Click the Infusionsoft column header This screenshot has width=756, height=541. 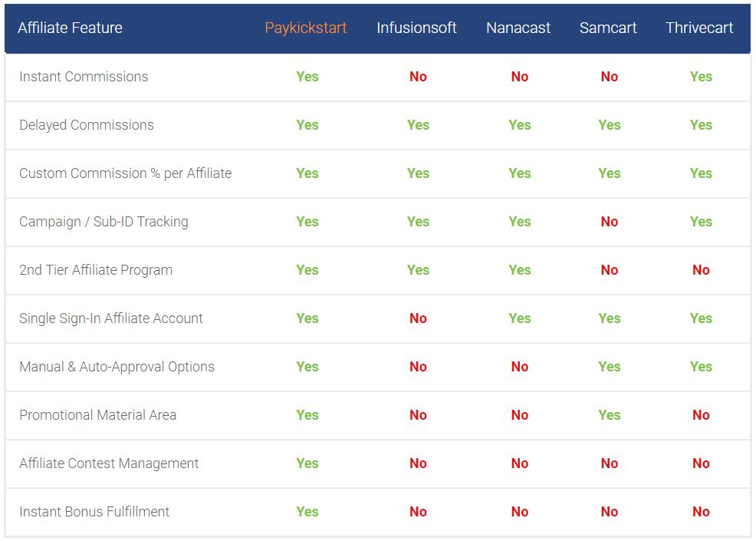coord(416,28)
